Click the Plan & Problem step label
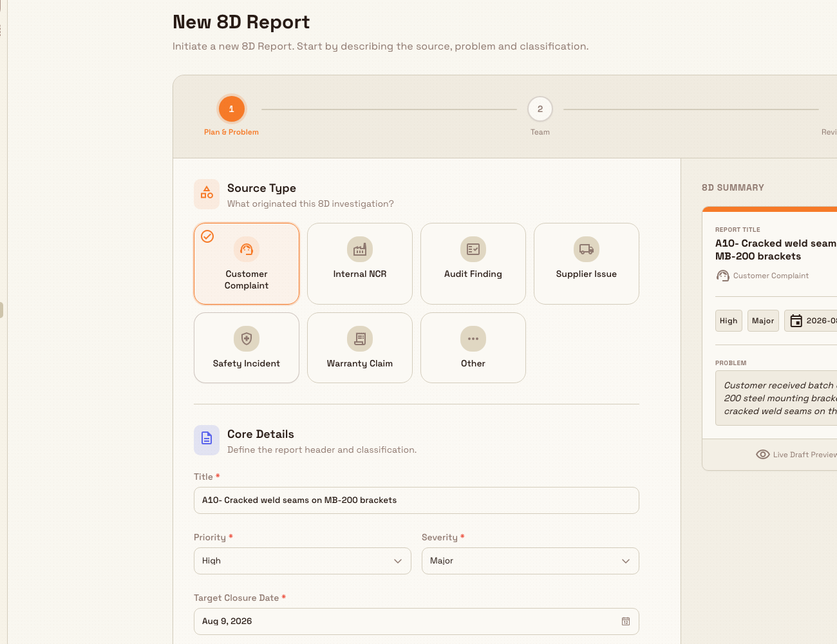The width and height of the screenshot is (837, 644). point(231,132)
